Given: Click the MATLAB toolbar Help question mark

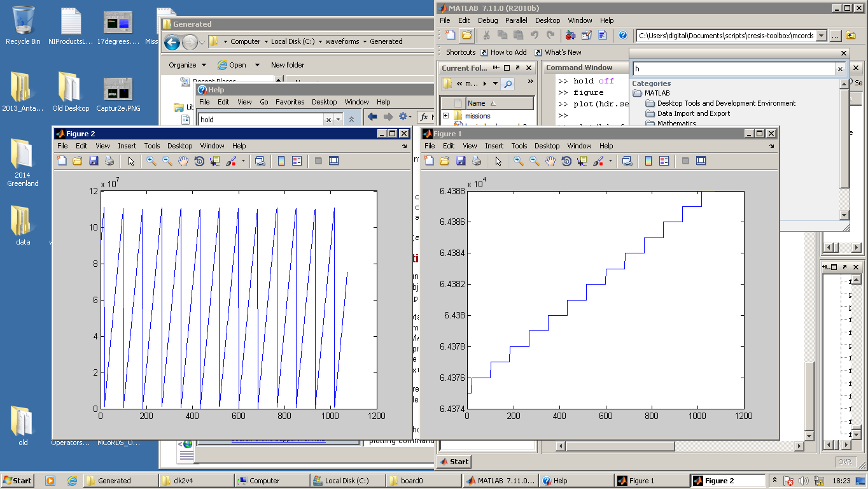Looking at the screenshot, I should (x=623, y=36).
